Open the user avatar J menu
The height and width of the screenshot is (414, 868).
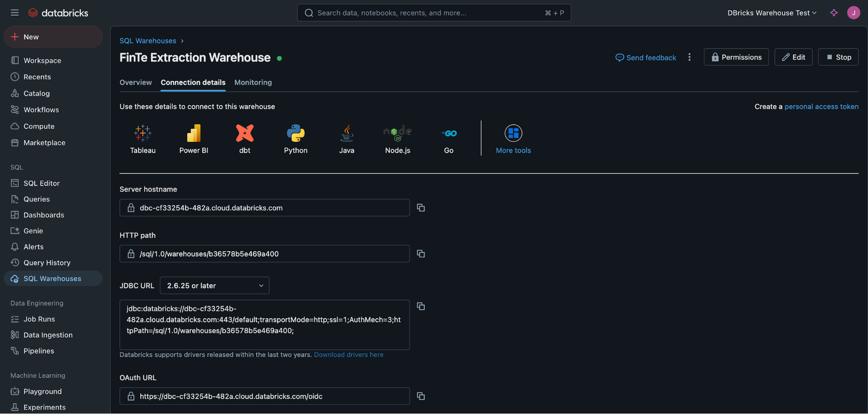point(853,13)
